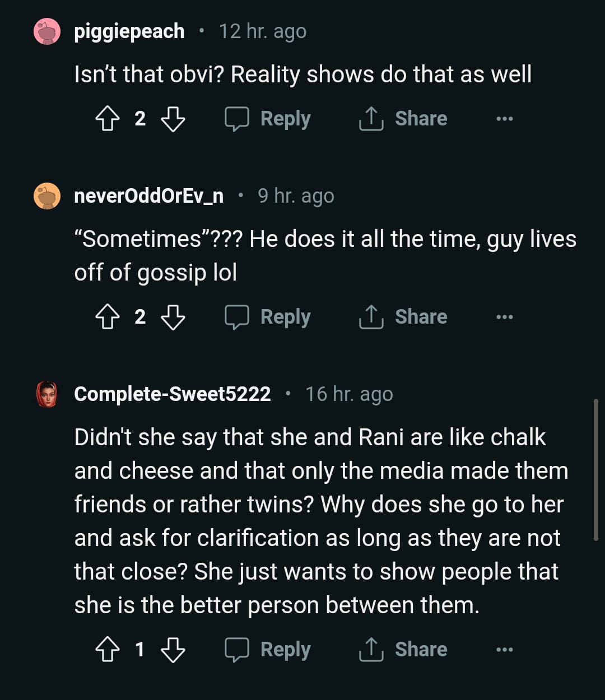The width and height of the screenshot is (605, 700).
Task: Click the vertical scrollbar thumb
Action: pos(595,469)
